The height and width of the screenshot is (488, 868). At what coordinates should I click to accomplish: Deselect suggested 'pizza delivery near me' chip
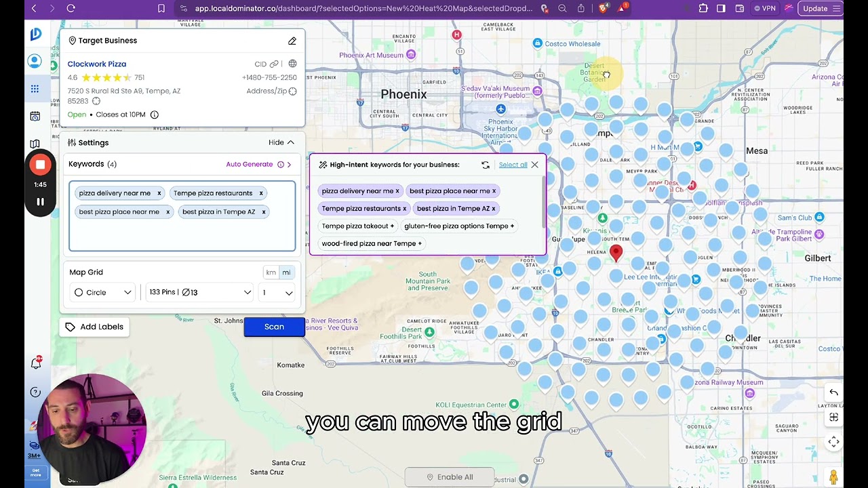click(360, 191)
